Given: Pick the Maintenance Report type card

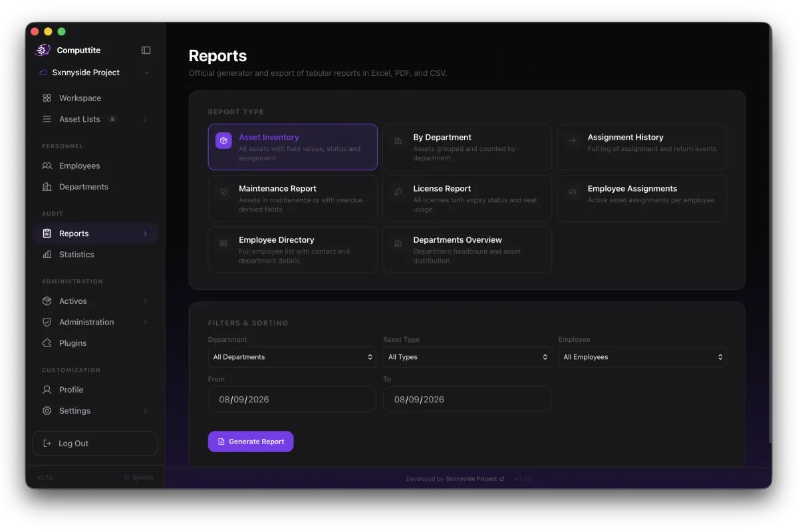Looking at the screenshot, I should (293, 198).
